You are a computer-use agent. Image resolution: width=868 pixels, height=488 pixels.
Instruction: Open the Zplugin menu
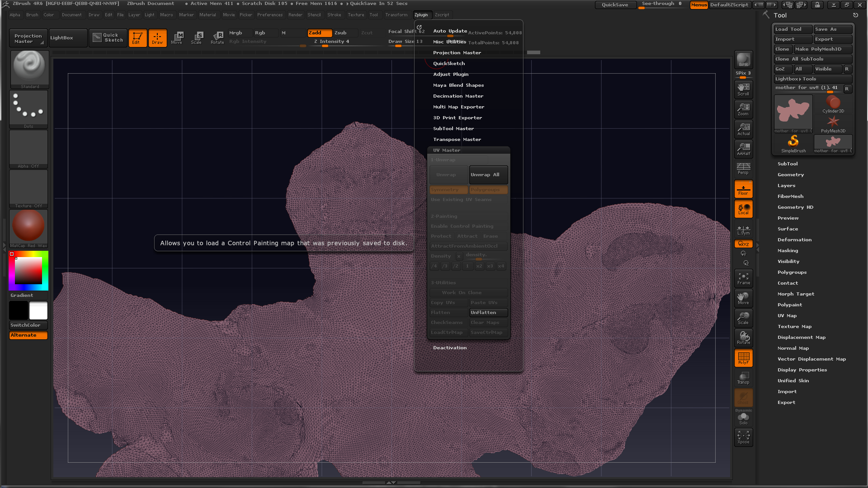coord(421,15)
